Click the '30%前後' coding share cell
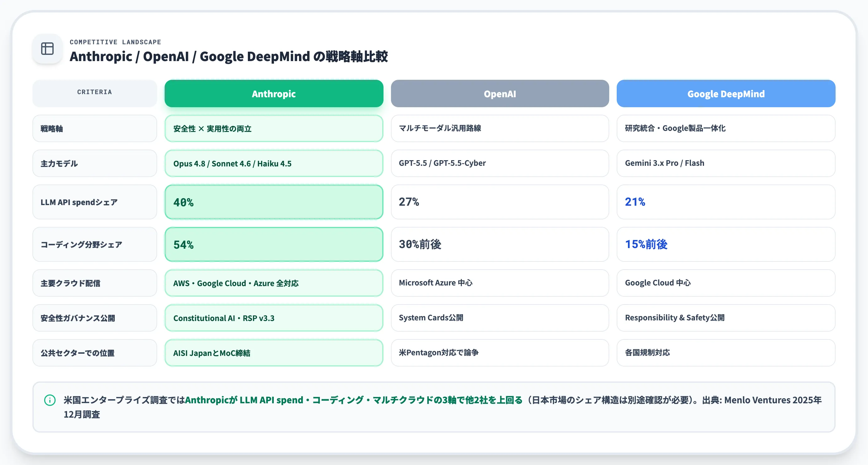The image size is (868, 465). click(x=500, y=244)
